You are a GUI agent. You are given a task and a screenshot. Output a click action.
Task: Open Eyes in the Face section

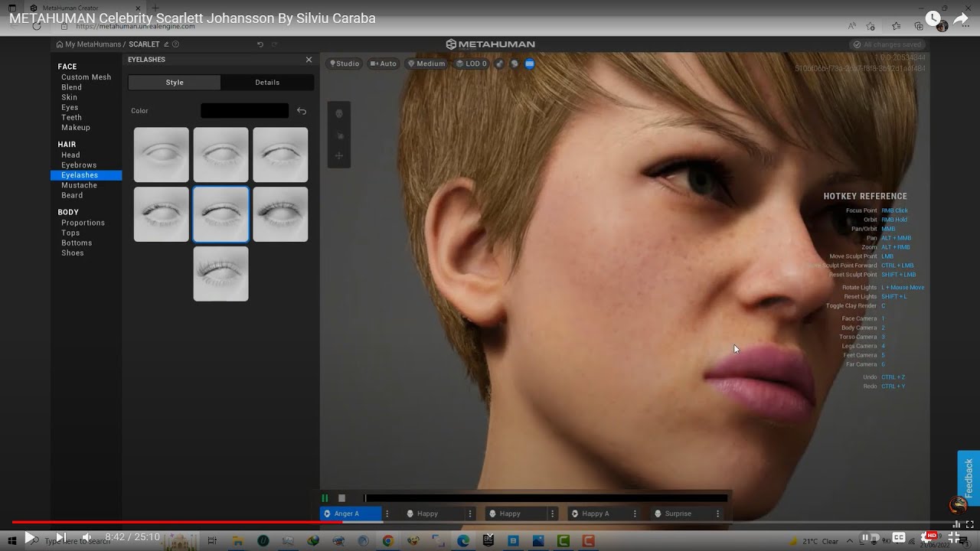70,108
